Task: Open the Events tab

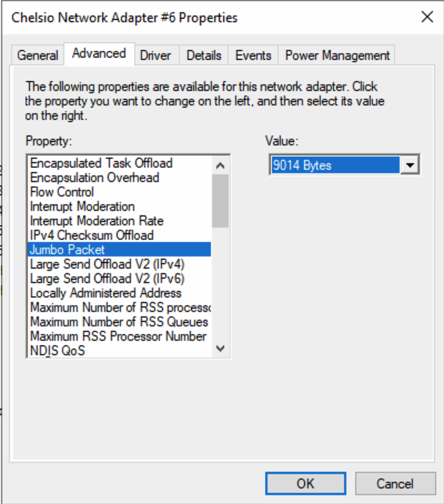Action: click(253, 55)
